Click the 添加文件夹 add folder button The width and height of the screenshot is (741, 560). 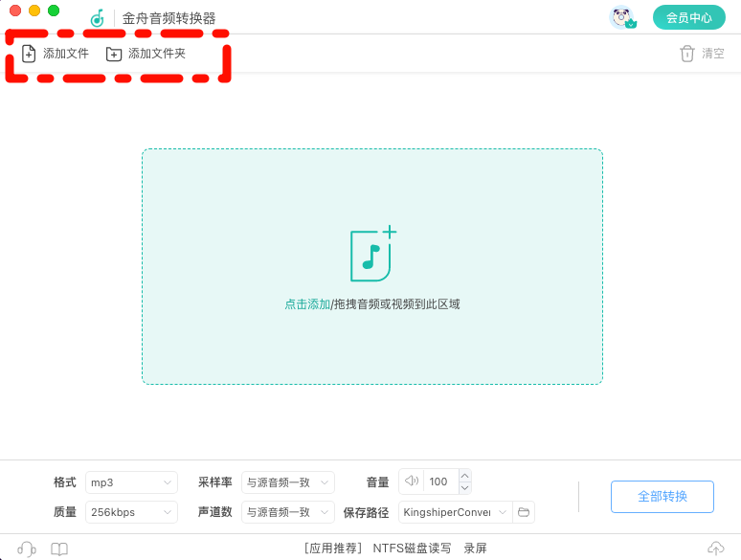click(x=146, y=54)
